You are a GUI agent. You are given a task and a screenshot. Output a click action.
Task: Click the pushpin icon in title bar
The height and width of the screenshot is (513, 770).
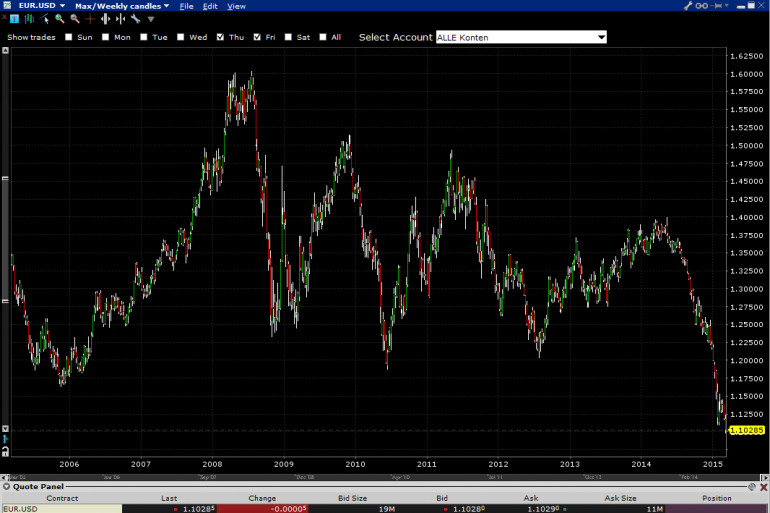click(x=718, y=6)
